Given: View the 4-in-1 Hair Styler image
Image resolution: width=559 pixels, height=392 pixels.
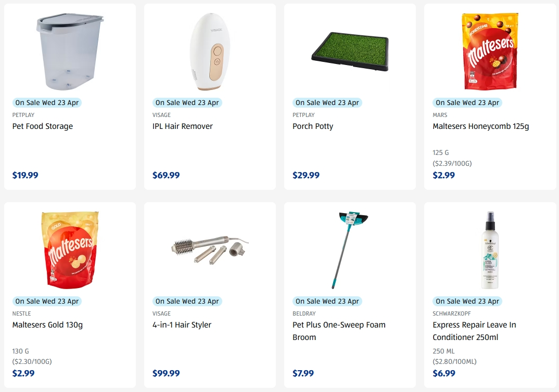Looking at the screenshot, I should point(210,250).
